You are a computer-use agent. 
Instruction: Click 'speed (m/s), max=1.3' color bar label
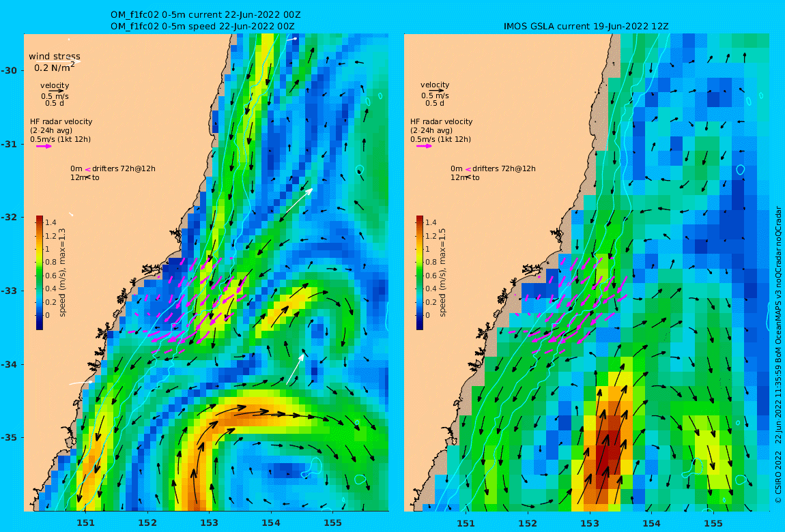[x=63, y=273]
